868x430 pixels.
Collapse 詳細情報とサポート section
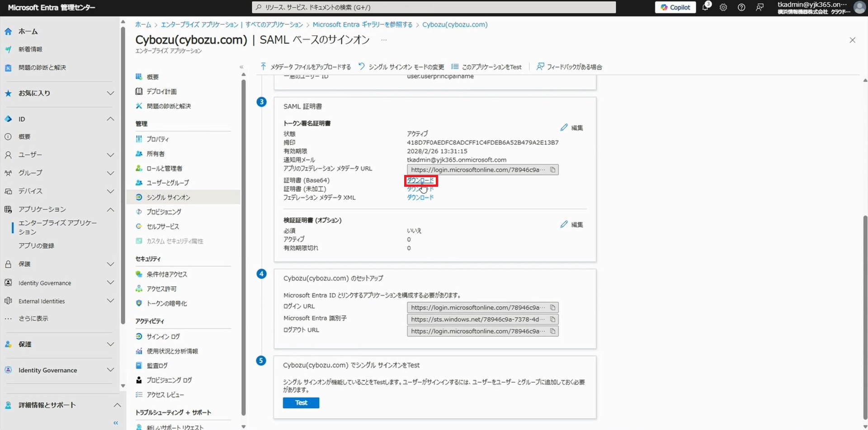117,405
